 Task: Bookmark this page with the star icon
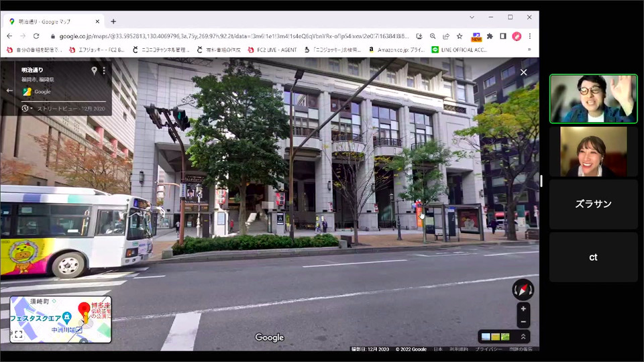[x=460, y=36]
